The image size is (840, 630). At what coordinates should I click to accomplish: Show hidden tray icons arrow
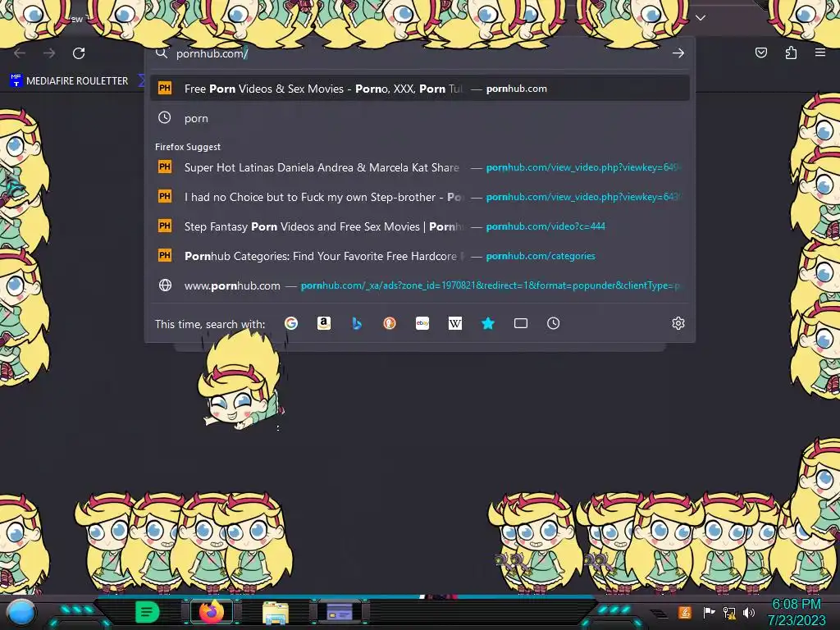tap(660, 614)
